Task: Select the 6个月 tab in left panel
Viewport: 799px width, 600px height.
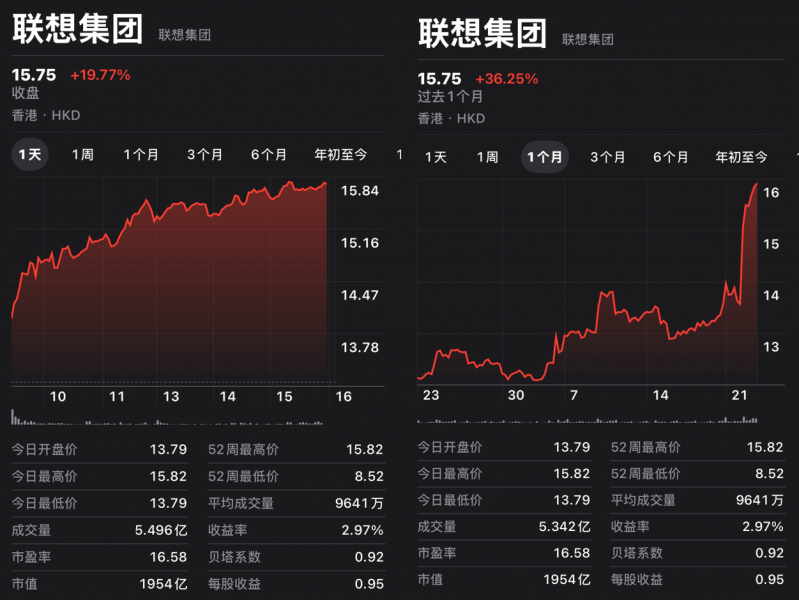Action: point(269,154)
